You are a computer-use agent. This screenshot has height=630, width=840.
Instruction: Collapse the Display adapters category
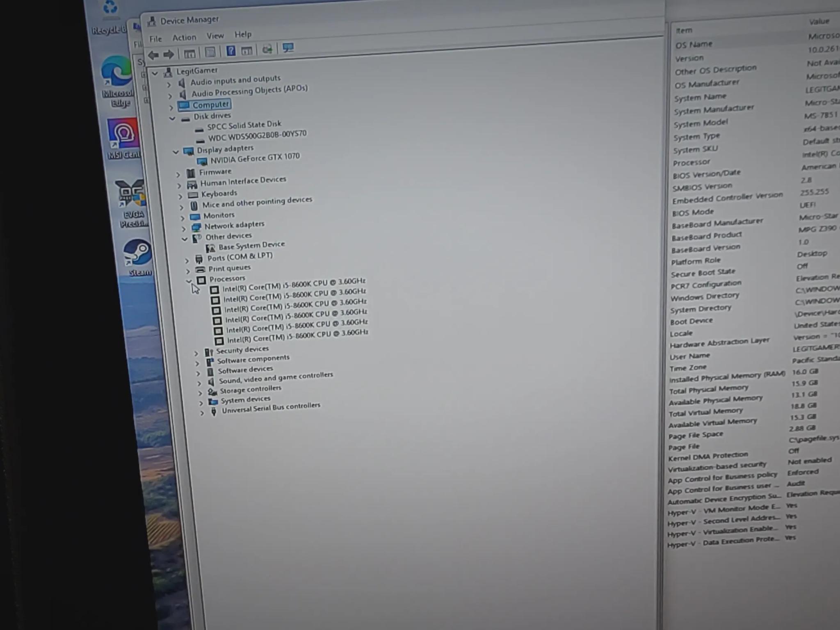pos(176,152)
